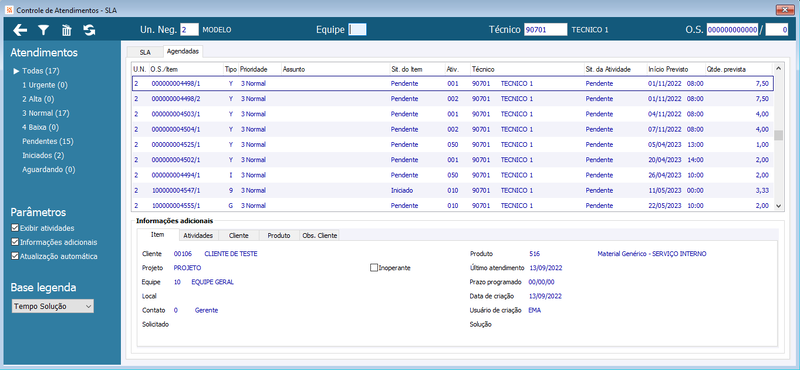The image size is (800, 370).
Task: Click the PROJETO value
Action: pos(187,267)
